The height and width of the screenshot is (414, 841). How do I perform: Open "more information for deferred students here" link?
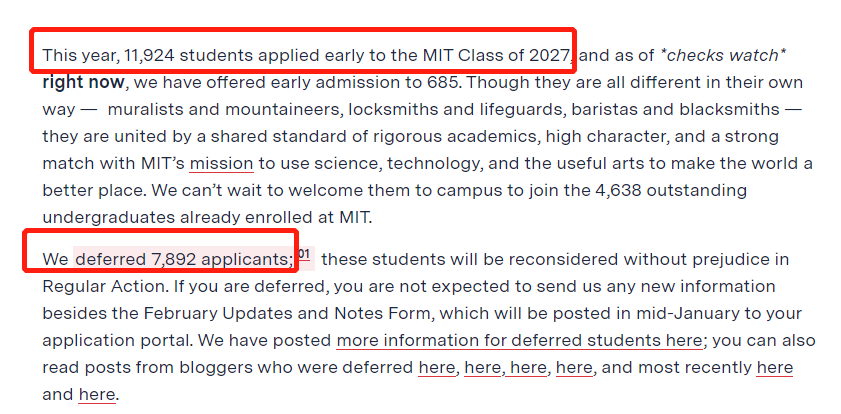(519, 341)
